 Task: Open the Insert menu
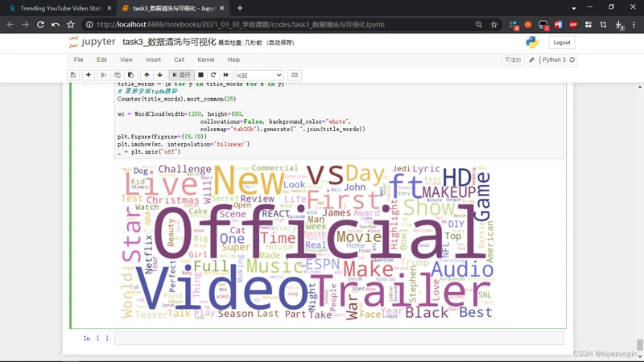click(x=153, y=60)
